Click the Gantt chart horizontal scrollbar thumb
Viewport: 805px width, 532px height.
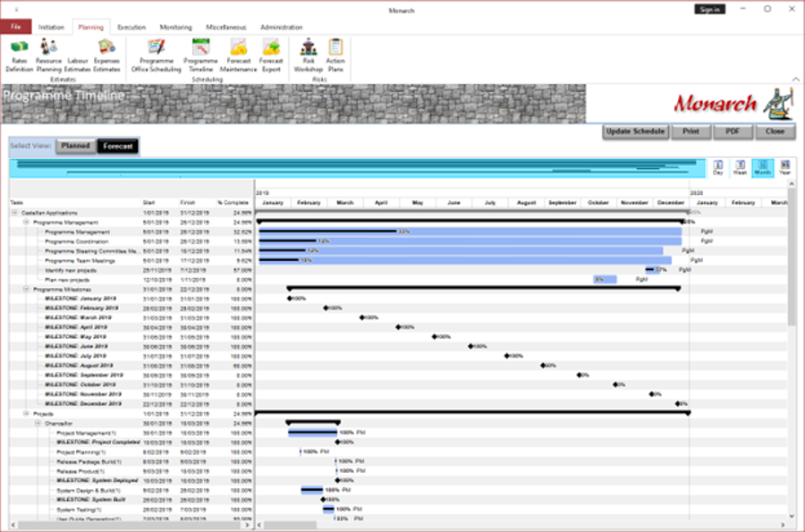tap(290, 525)
